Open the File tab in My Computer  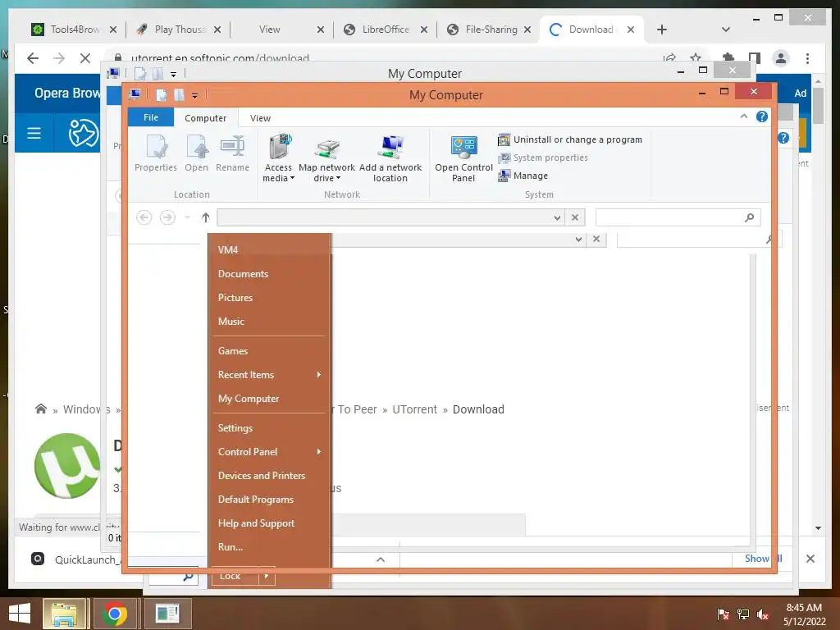click(151, 117)
